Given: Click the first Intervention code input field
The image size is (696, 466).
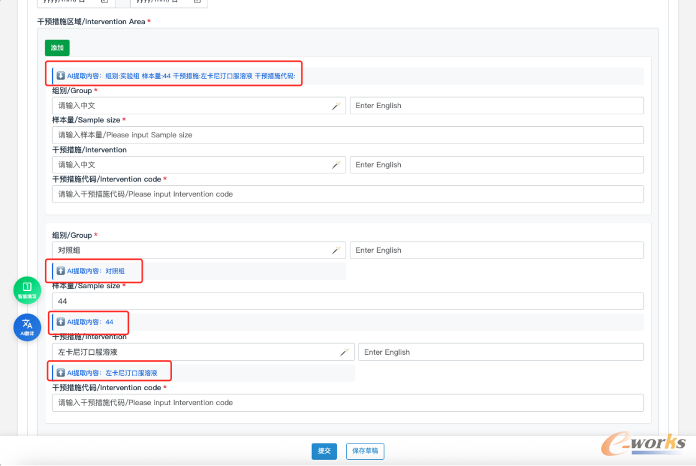Looking at the screenshot, I should [x=347, y=194].
